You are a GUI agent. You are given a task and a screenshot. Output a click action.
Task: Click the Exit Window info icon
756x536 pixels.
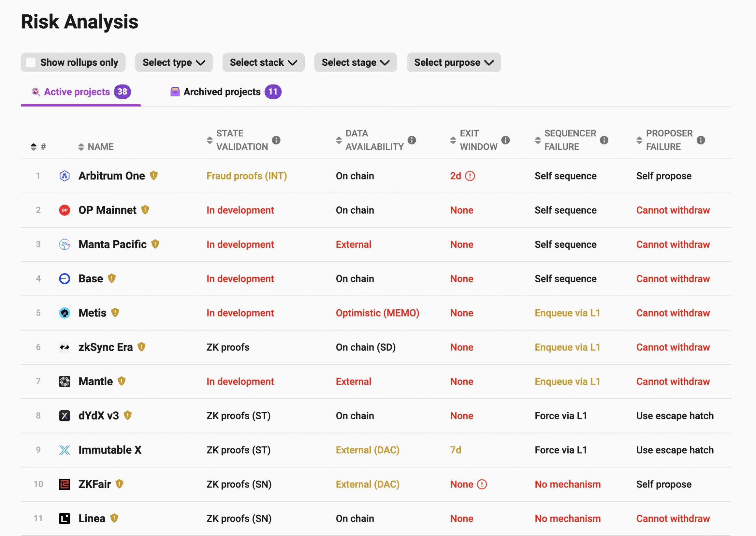click(x=505, y=140)
